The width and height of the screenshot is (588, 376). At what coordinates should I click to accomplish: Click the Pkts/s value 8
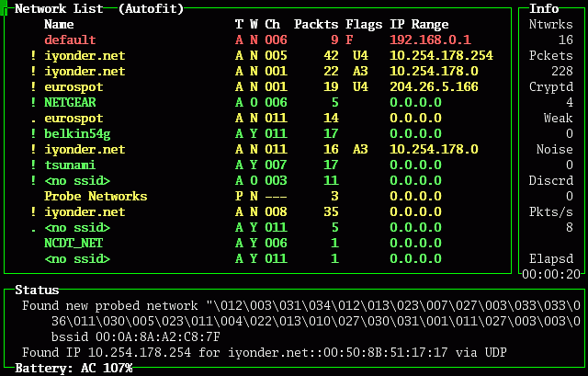(570, 228)
